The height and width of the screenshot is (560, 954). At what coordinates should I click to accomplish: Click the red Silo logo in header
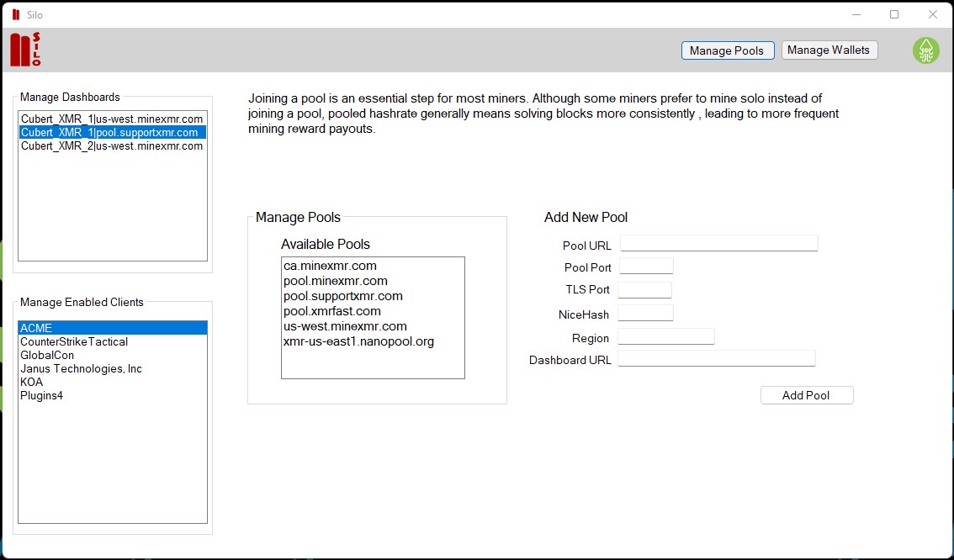pyautogui.click(x=25, y=50)
